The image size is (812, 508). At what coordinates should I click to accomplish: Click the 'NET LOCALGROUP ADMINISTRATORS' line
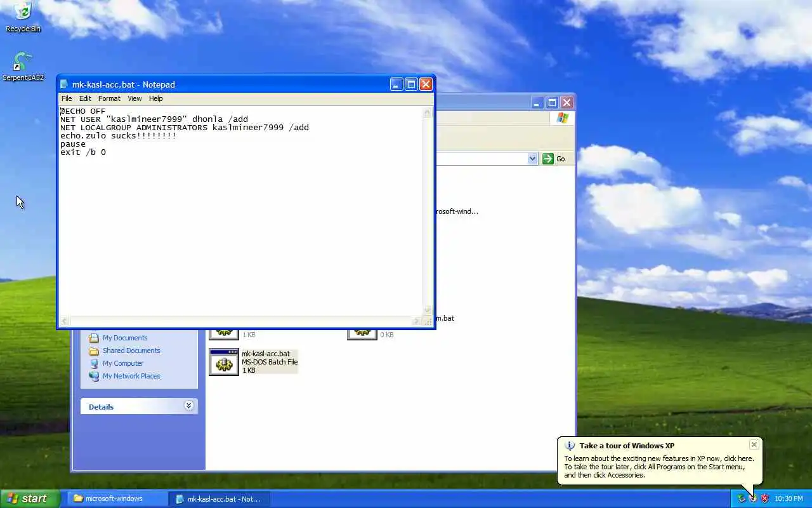pyautogui.click(x=185, y=128)
